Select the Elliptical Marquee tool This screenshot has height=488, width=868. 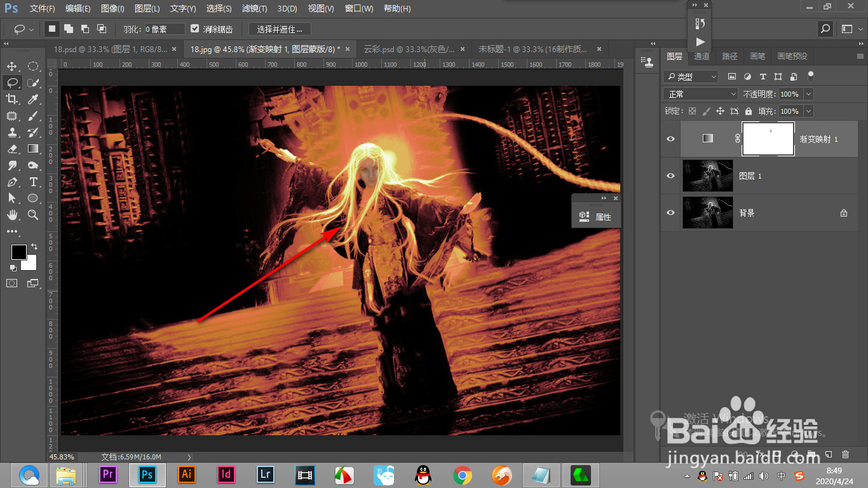(x=33, y=66)
